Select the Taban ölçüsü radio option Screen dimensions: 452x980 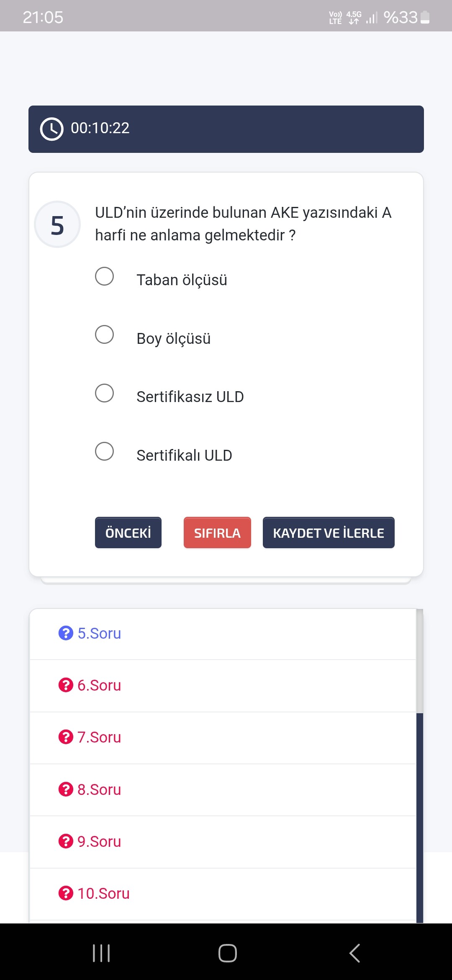click(104, 276)
